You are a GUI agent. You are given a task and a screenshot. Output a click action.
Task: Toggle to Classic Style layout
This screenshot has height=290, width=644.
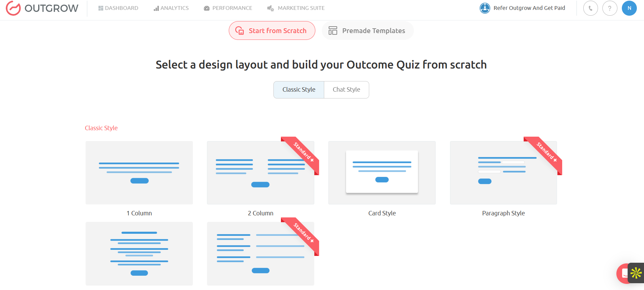click(x=299, y=90)
